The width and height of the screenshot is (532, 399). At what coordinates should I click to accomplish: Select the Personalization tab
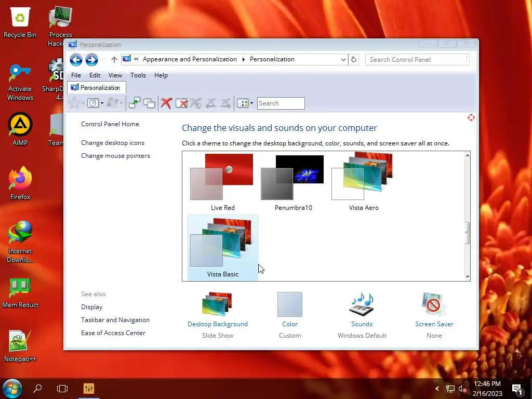pos(97,87)
